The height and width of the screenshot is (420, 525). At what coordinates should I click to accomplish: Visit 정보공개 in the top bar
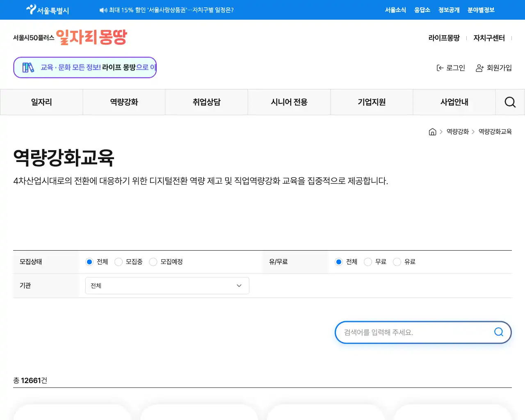click(448, 10)
